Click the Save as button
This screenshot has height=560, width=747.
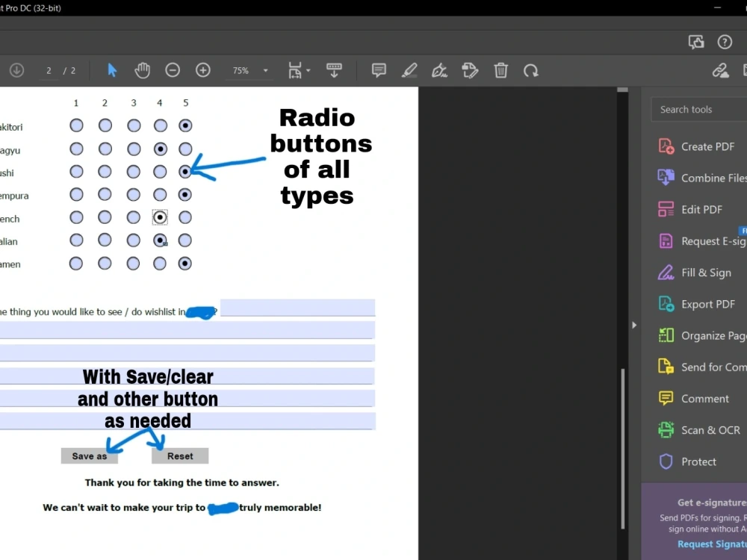tap(89, 455)
